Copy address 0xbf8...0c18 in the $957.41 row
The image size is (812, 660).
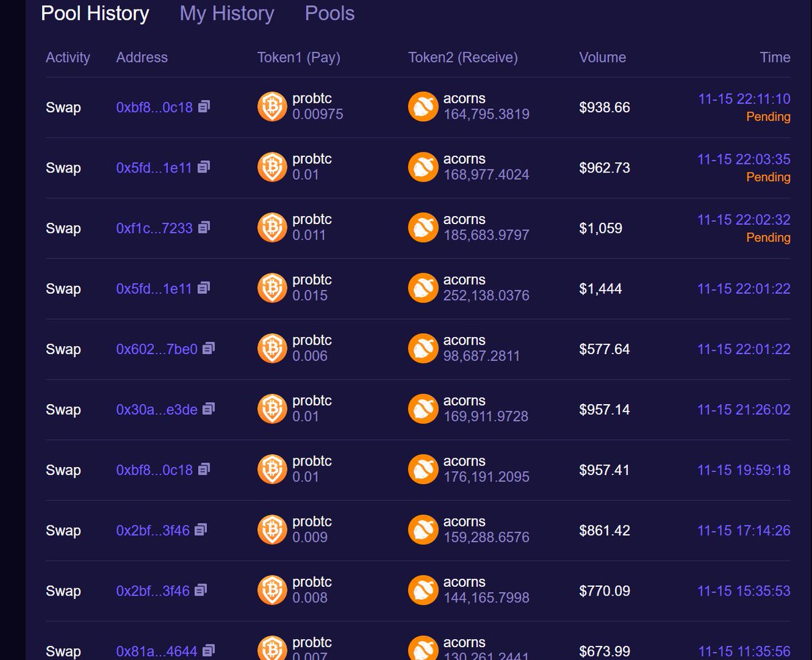tap(204, 469)
